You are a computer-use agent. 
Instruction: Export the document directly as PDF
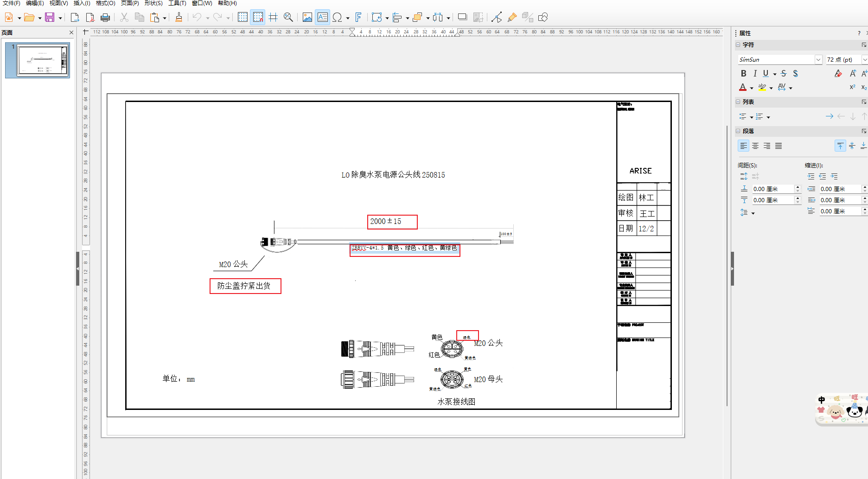[90, 17]
